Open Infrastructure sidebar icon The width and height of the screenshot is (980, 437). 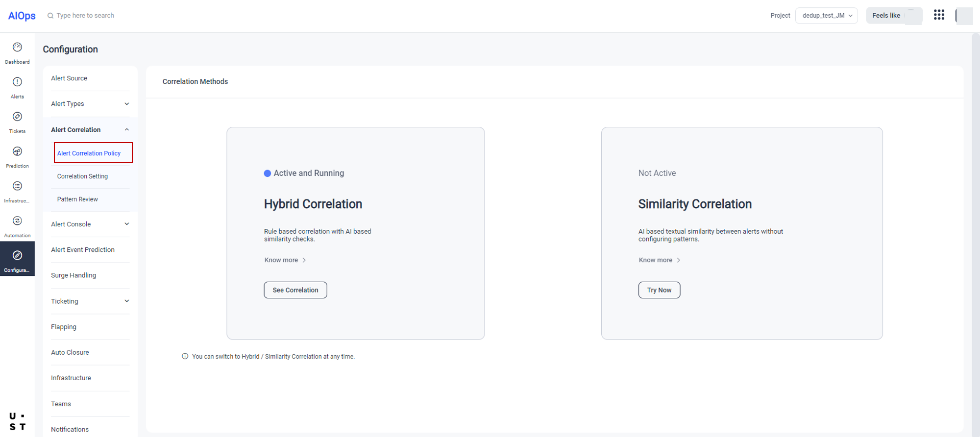17,187
